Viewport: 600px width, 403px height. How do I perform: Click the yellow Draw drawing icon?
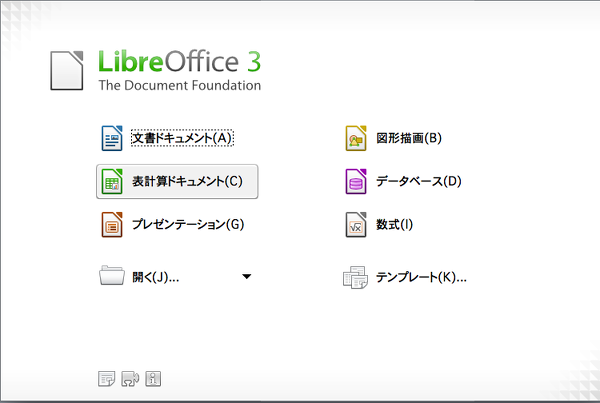pos(356,138)
